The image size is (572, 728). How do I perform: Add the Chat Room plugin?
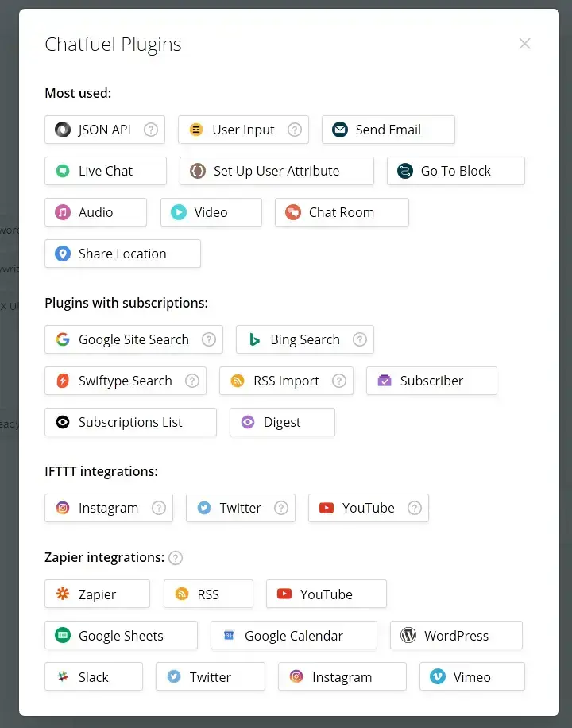[341, 212]
